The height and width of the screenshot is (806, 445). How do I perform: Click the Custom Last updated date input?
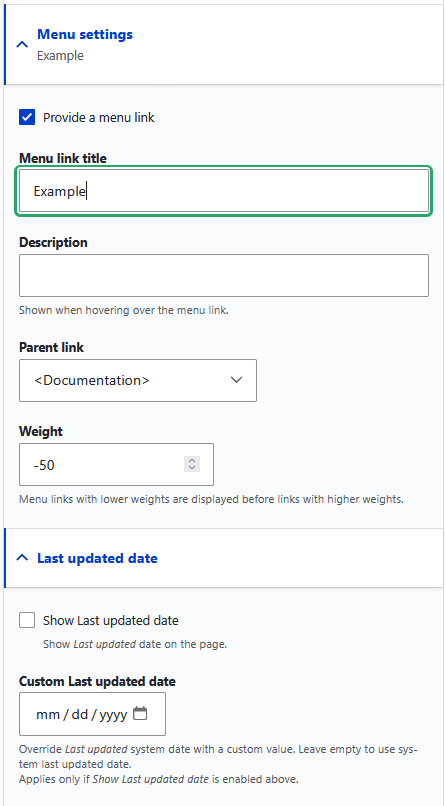[92, 714]
